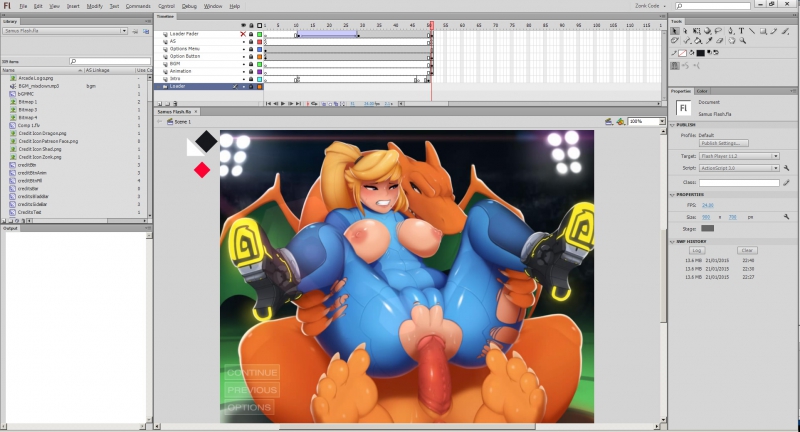The image size is (800, 432).
Task: Toggle lock on Options Menu layer
Action: pyautogui.click(x=251, y=49)
